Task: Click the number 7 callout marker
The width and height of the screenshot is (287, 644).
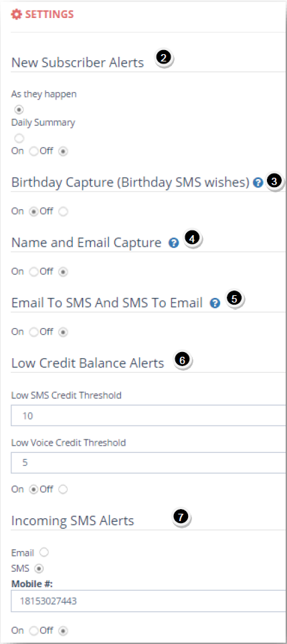Action: point(181,516)
